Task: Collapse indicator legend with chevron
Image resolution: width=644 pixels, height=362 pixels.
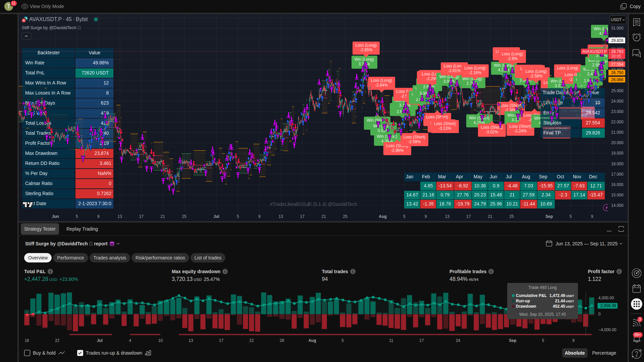Action: [x=26, y=36]
